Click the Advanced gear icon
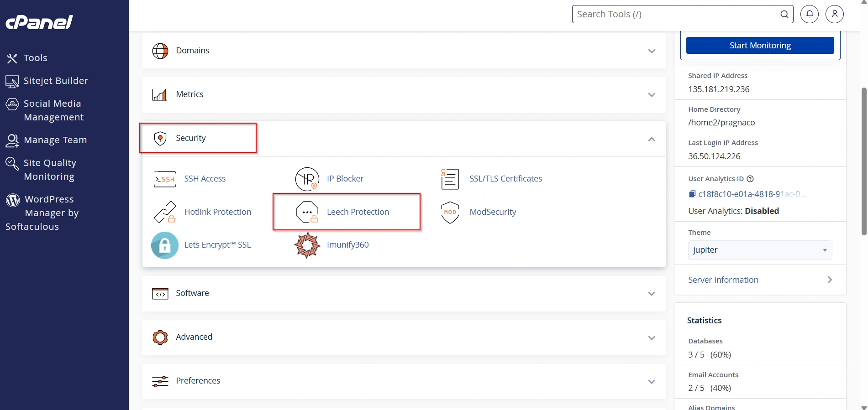Image resolution: width=868 pixels, height=410 pixels. tap(160, 337)
